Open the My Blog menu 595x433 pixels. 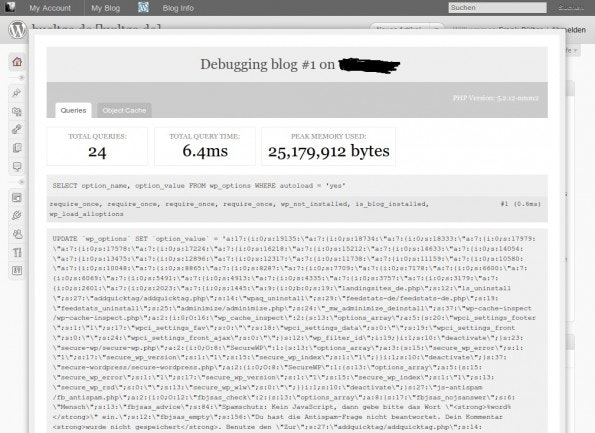[x=105, y=8]
